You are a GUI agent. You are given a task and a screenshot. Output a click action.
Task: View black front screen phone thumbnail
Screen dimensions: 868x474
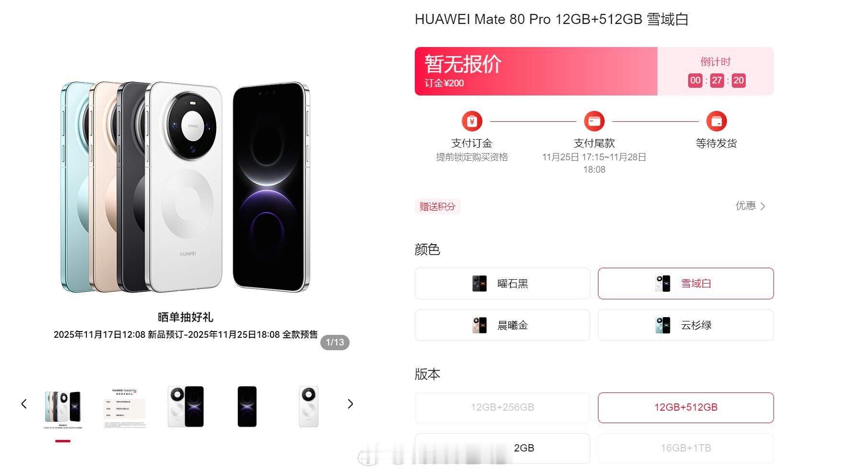coord(247,407)
